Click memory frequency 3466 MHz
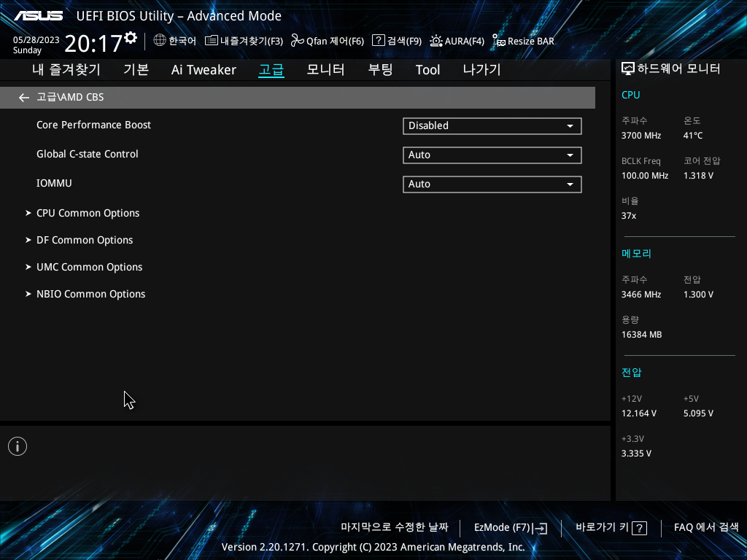747x560 pixels. click(641, 295)
